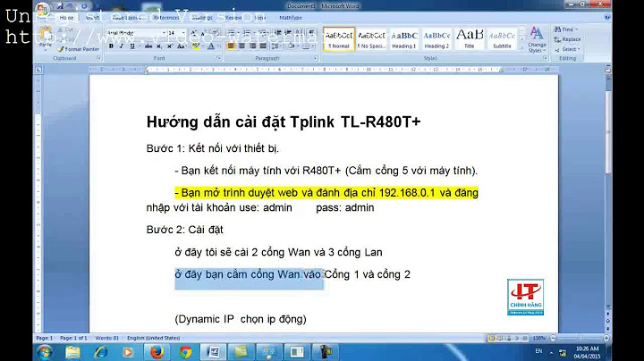Click Shrink Font button
Image resolution: width=644 pixels, height=361 pixels.
coord(203,33)
